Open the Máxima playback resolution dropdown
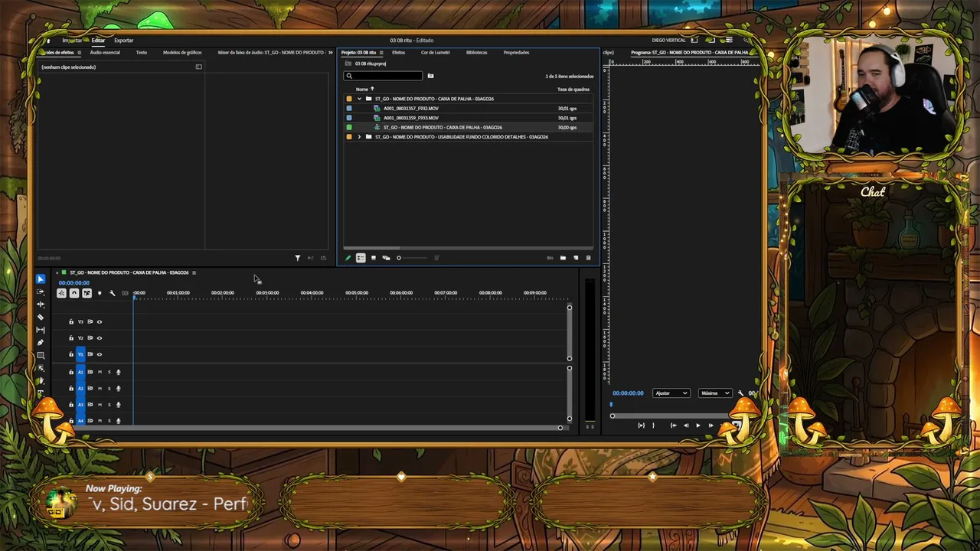 pyautogui.click(x=715, y=393)
